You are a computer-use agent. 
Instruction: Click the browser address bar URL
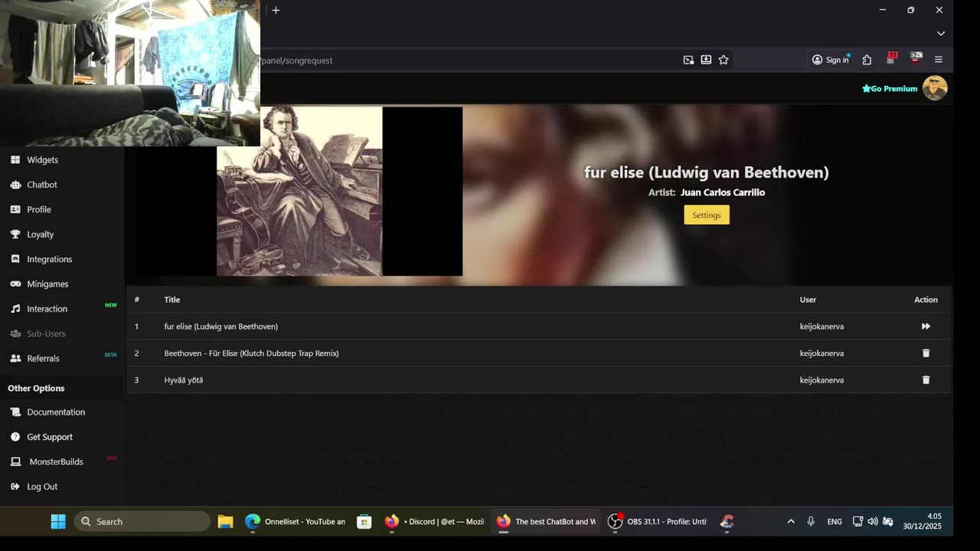pos(297,60)
